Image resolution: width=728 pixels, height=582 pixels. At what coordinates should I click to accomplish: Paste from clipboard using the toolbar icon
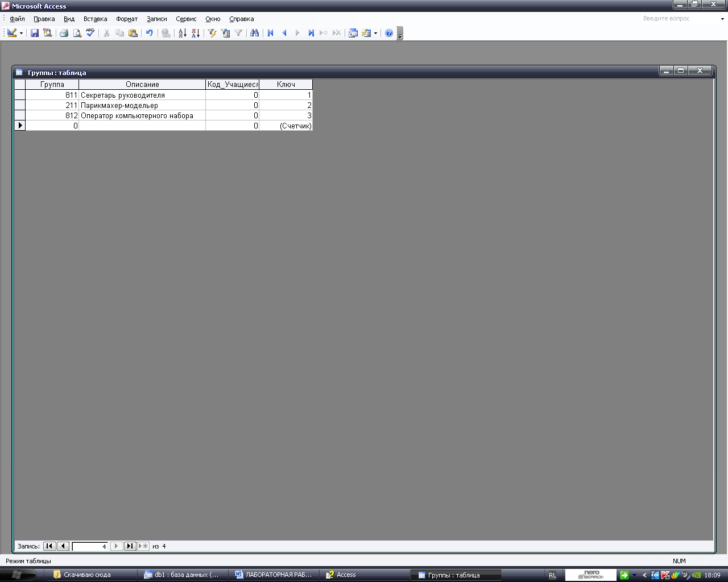(133, 33)
